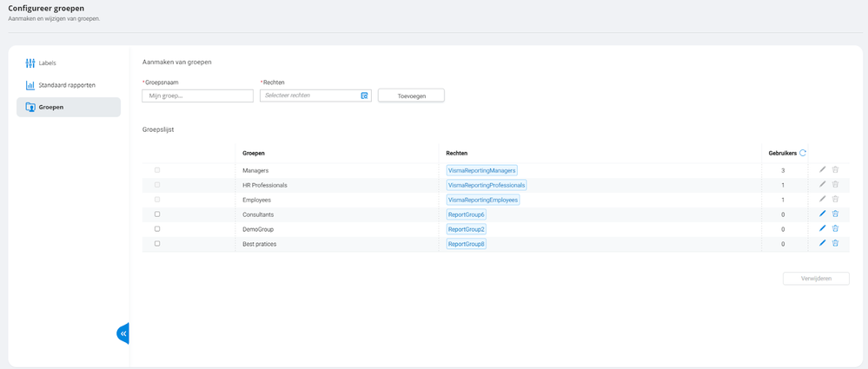Go to Standaard rapporten
This screenshot has width=868, height=369.
[x=66, y=85]
